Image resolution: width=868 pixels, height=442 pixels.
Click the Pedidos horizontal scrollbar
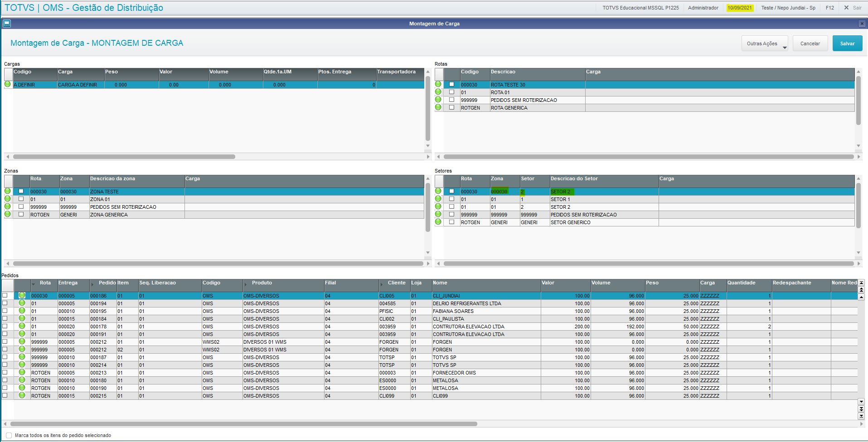point(244,424)
